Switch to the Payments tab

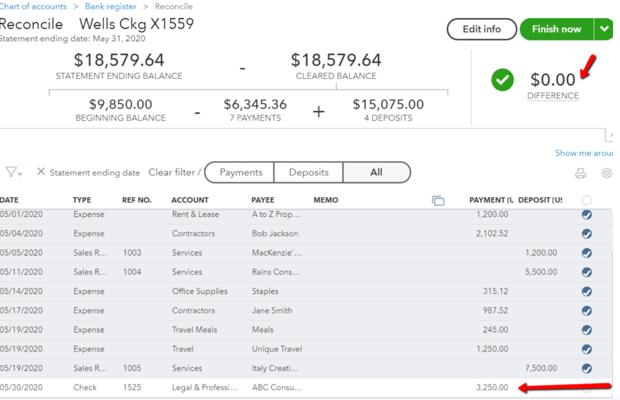pyautogui.click(x=240, y=172)
